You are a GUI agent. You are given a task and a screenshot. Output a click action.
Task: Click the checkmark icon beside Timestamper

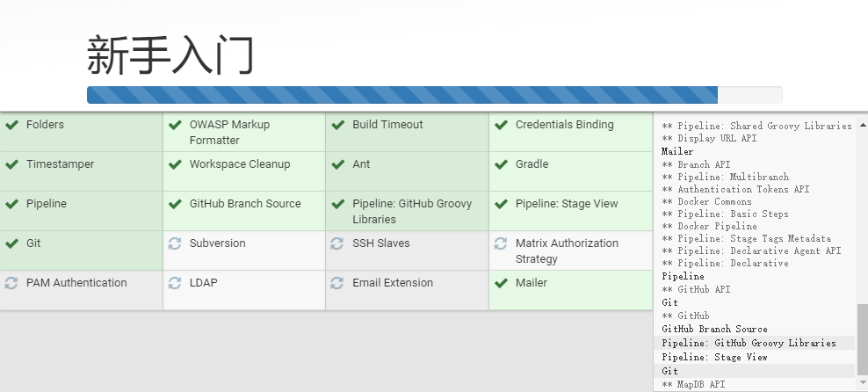coord(11,164)
